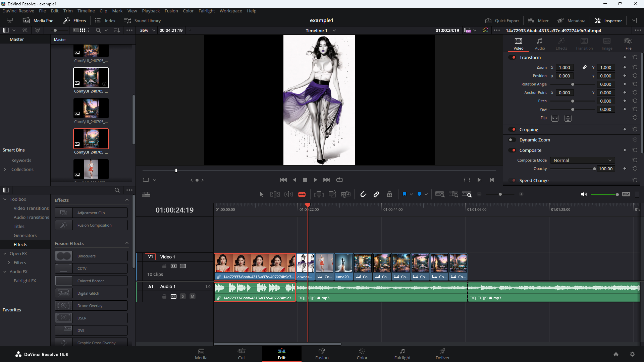This screenshot has height=362, width=644.
Task: Jump to first frame button
Action: pyautogui.click(x=283, y=180)
